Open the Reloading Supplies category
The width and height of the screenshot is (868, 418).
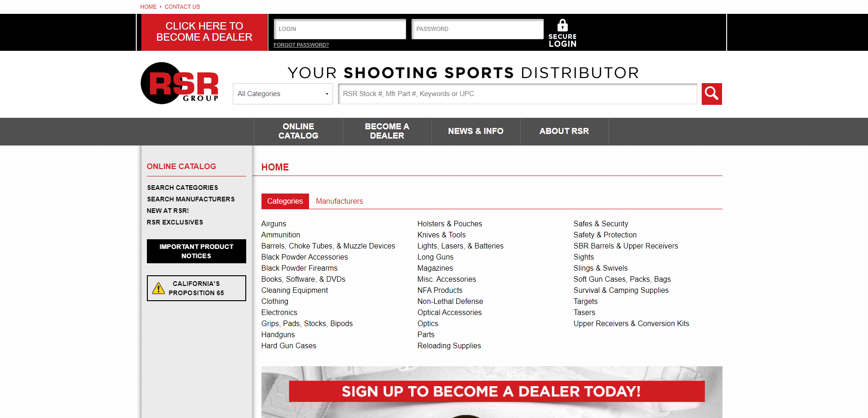(449, 345)
